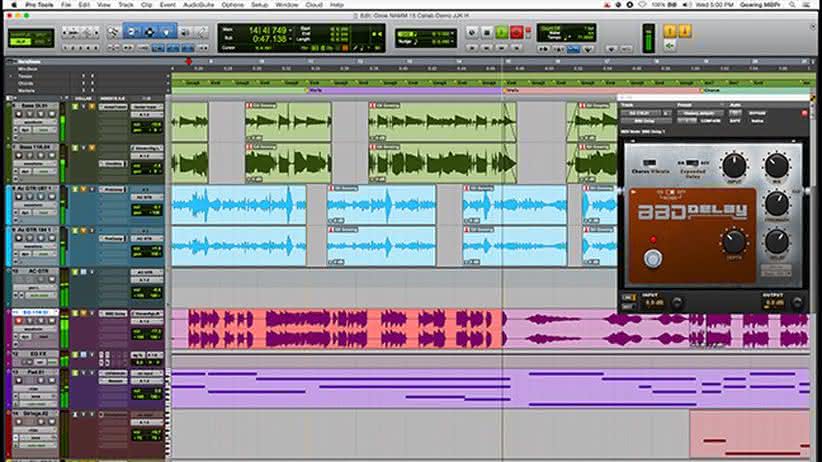Select the Pencil tool
822x462 pixels.
(202, 33)
